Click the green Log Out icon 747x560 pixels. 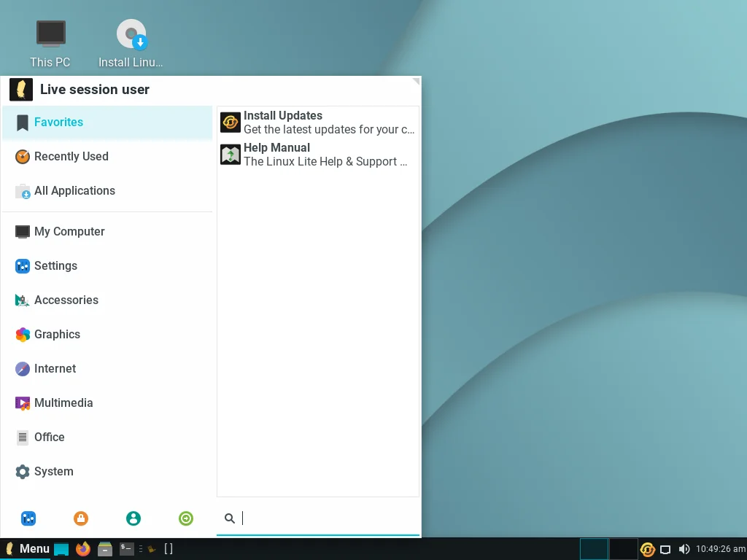pyautogui.click(x=186, y=518)
